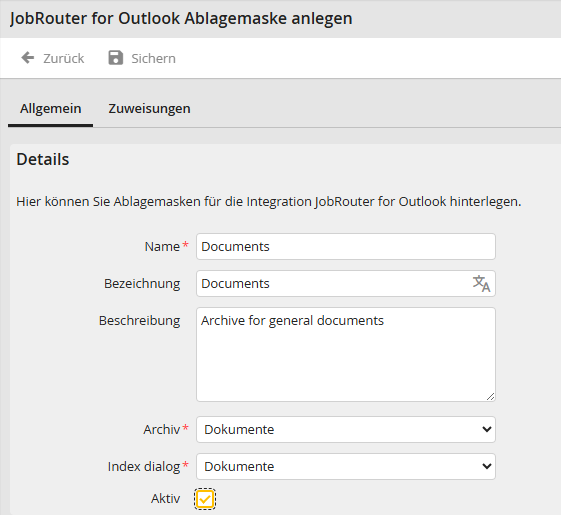Click the back arrow icon
The height and width of the screenshot is (515, 561).
click(28, 58)
